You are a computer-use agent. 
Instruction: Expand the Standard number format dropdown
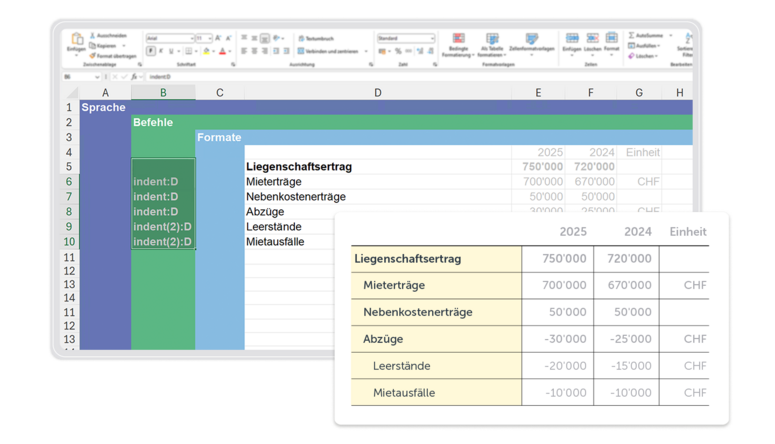click(x=432, y=38)
